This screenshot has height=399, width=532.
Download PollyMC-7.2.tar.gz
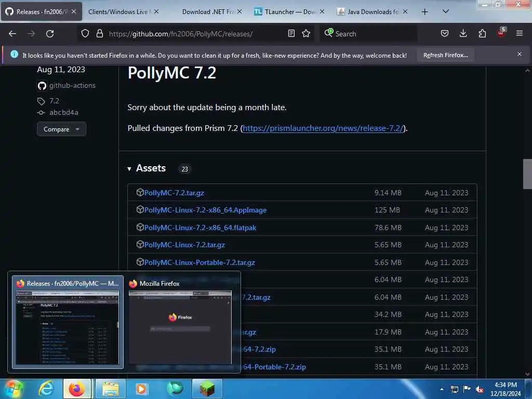tap(174, 193)
